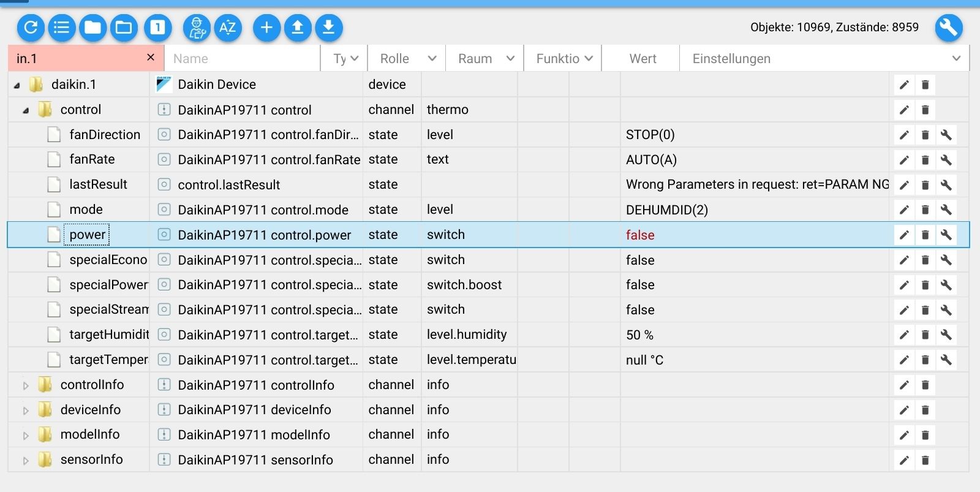Click the Name filter input field

tap(243, 58)
